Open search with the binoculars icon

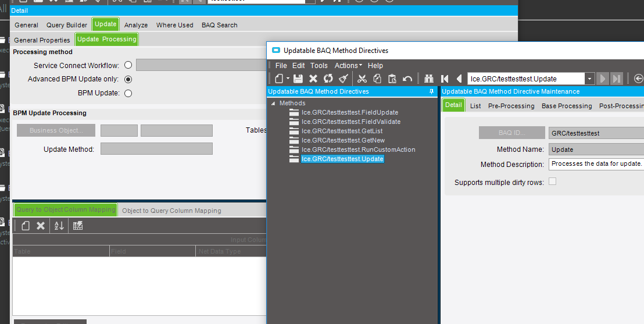tap(429, 79)
